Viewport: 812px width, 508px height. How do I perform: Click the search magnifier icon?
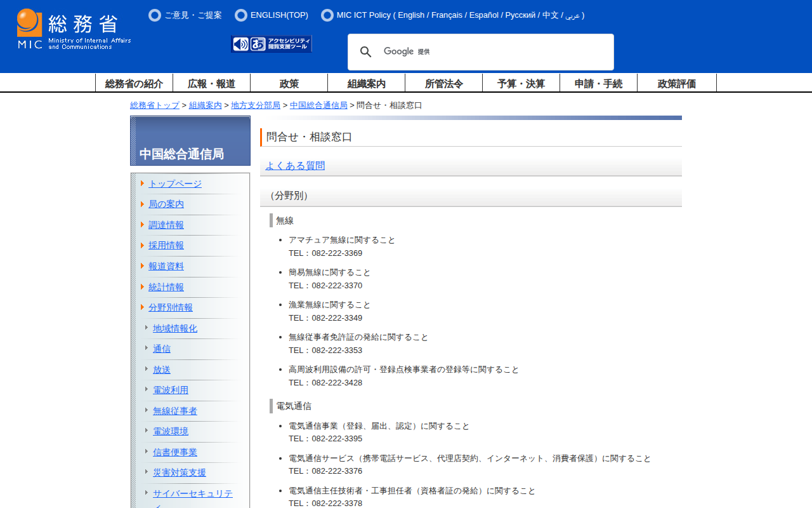365,52
